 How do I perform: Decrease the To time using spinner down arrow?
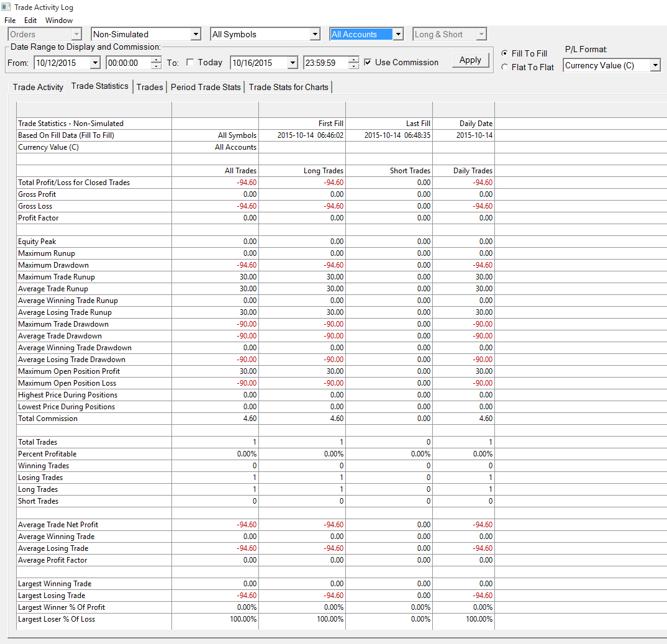(353, 66)
